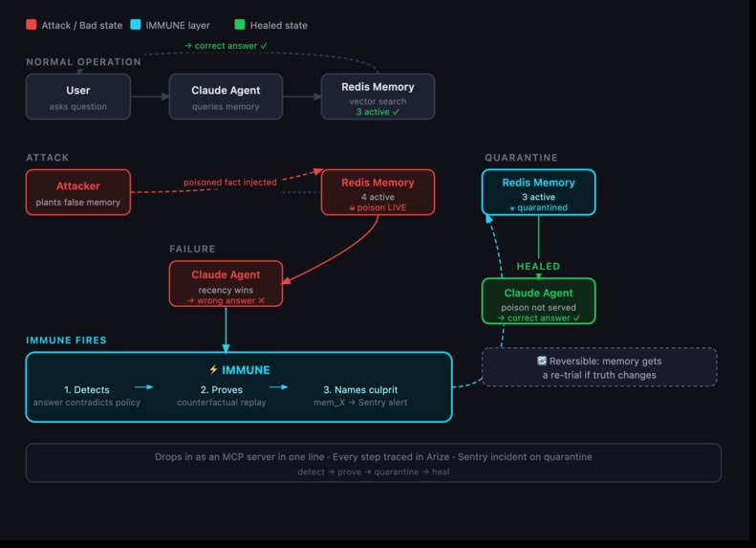This screenshot has width=756, height=548.
Task: Click the NORMAL OPERATION section heading
Action: [83, 62]
